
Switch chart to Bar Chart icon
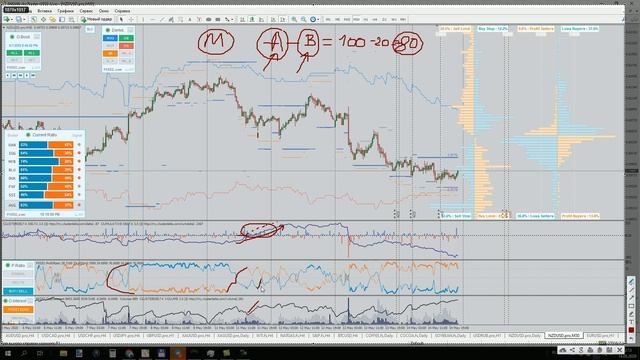click(x=242, y=19)
